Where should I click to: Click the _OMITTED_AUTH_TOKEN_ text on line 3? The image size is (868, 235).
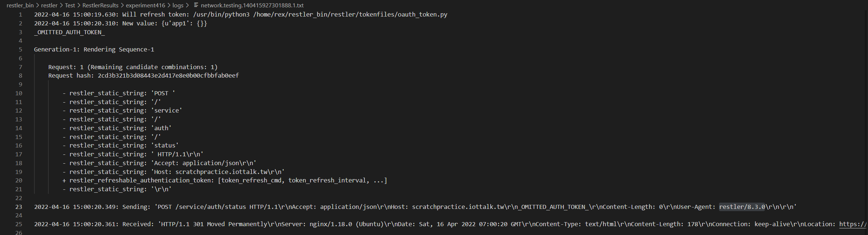coord(68,32)
